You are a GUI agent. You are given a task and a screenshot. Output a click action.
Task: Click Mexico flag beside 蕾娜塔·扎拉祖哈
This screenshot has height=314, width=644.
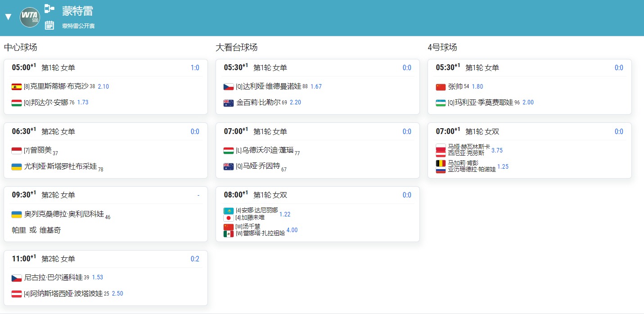coord(229,234)
